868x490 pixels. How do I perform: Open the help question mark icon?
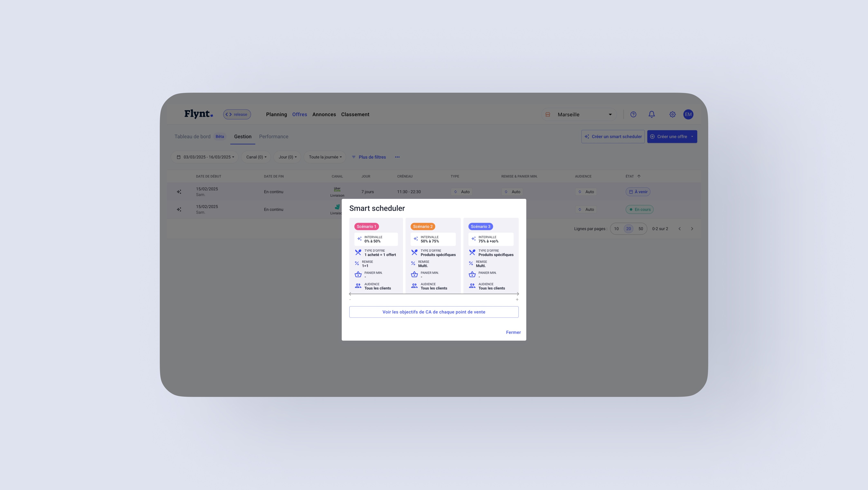(x=633, y=115)
